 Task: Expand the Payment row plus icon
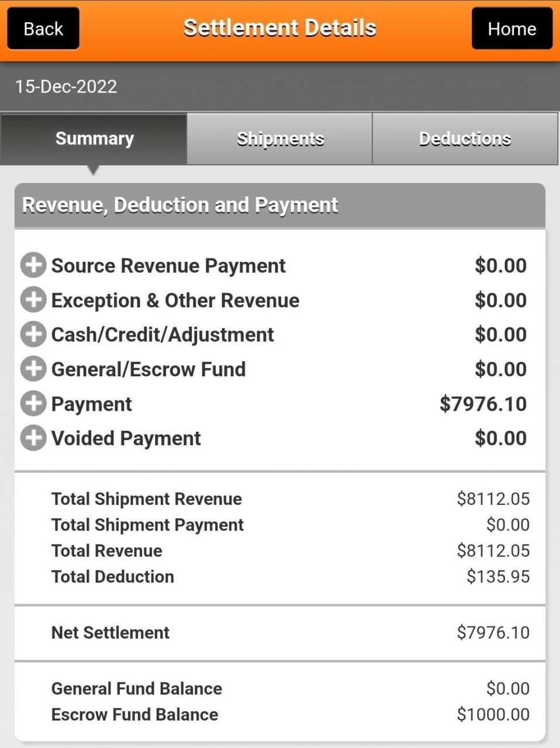pyautogui.click(x=33, y=403)
